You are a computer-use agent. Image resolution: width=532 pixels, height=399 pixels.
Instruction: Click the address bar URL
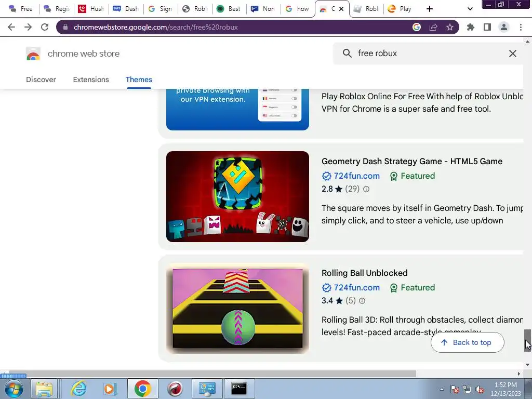(x=155, y=27)
